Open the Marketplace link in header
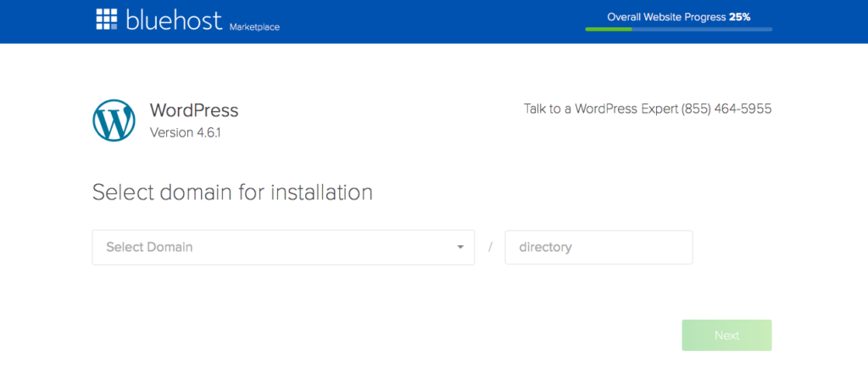Image resolution: width=868 pixels, height=385 pixels. tap(254, 26)
